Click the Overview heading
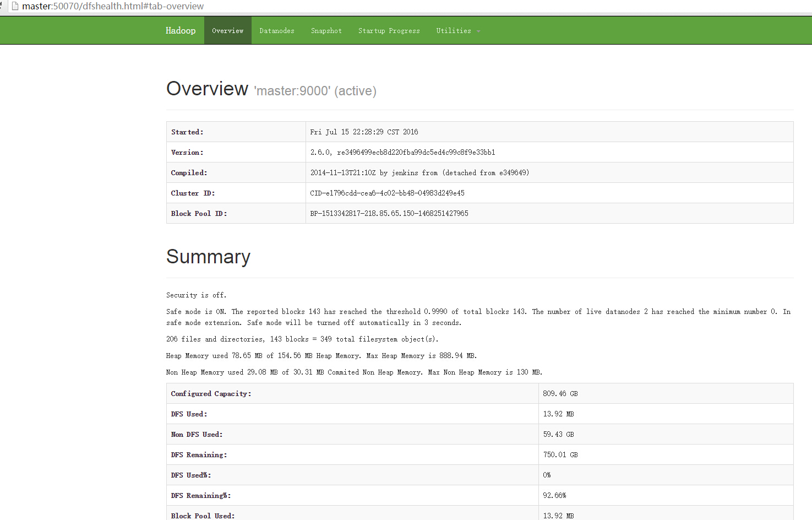This screenshot has width=812, height=520. (x=207, y=89)
